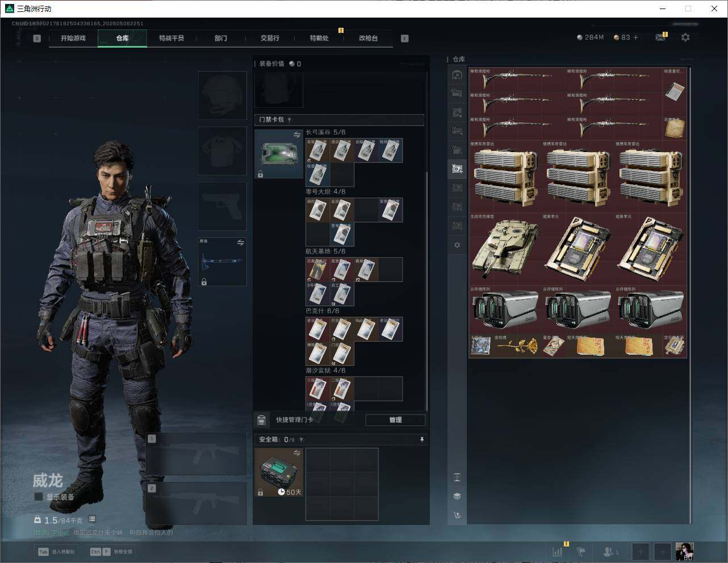Click the 快捷管理门卡 icon
The width and height of the screenshot is (728, 563).
(x=261, y=420)
